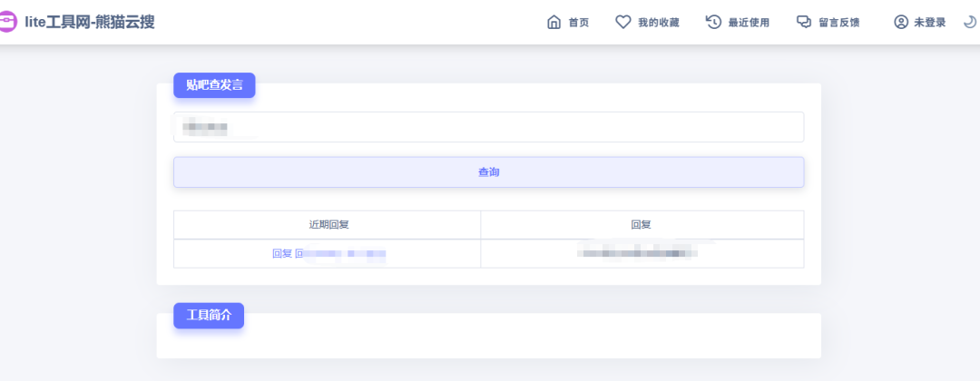The height and width of the screenshot is (381, 980).
Task: Focus the username input field
Action: [x=488, y=127]
